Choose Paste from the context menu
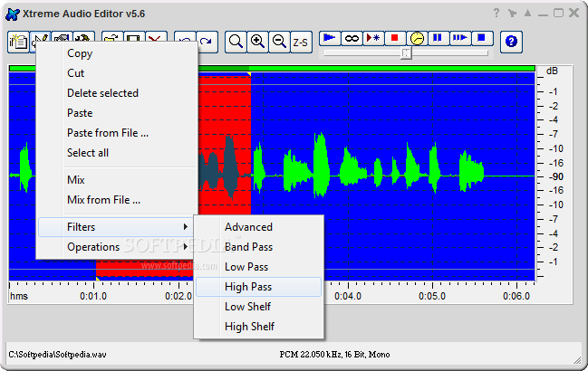Viewport: 588px width, 371px height. 80,113
